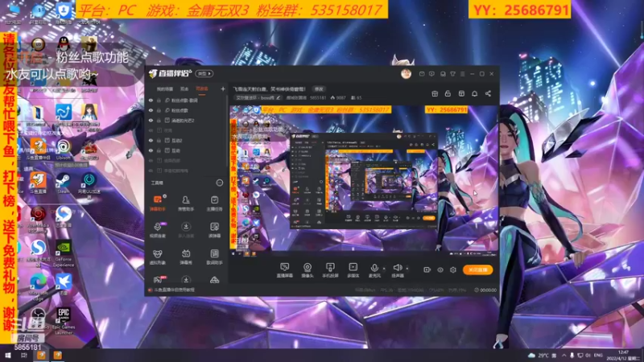This screenshot has width=644, height=362.
Task: Open the Windows Start button
Action: 7,356
